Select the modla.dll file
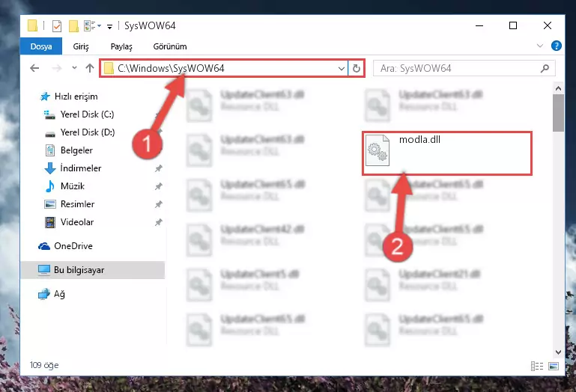This screenshot has width=576, height=392. [447, 153]
